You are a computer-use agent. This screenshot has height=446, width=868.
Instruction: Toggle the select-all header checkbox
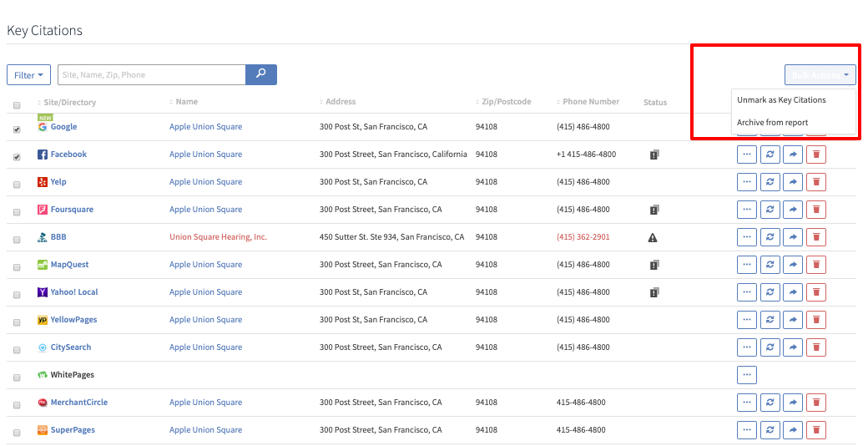point(17,105)
